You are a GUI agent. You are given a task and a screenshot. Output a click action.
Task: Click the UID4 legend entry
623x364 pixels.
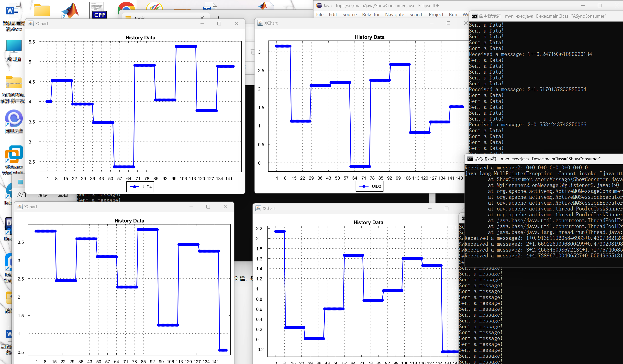[140, 187]
